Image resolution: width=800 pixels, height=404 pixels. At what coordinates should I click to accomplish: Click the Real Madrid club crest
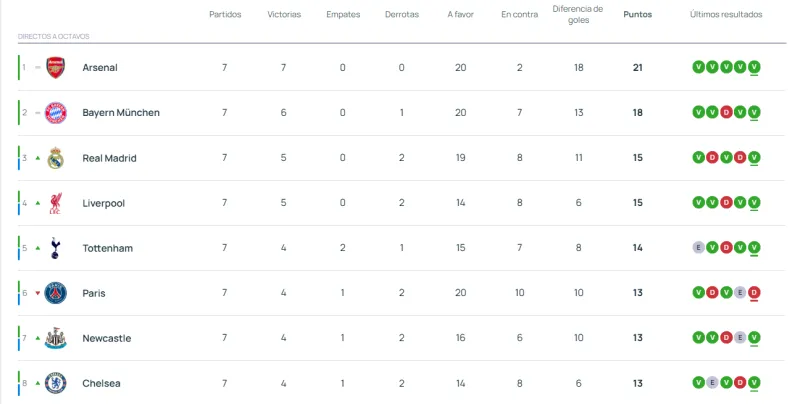[x=55, y=158]
